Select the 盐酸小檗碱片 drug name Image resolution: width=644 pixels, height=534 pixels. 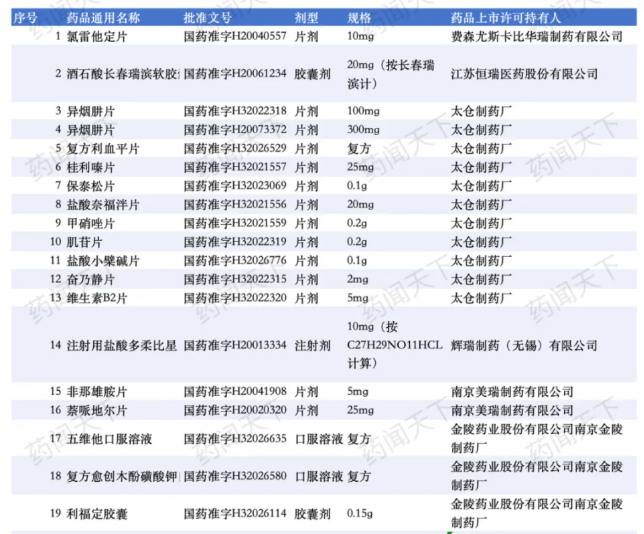click(103, 261)
